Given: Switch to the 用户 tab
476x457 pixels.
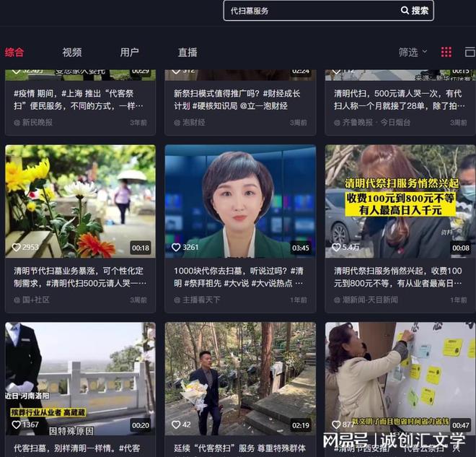Looking at the screenshot, I should tap(129, 52).
